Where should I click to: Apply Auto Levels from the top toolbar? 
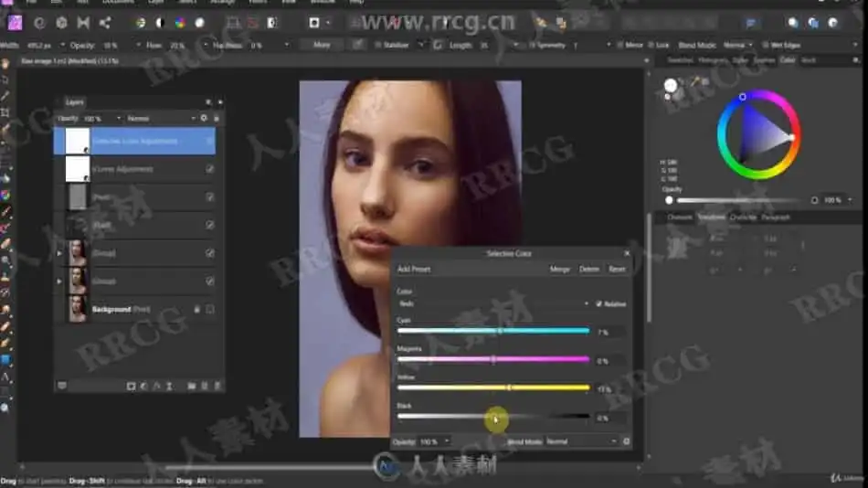pos(141,23)
